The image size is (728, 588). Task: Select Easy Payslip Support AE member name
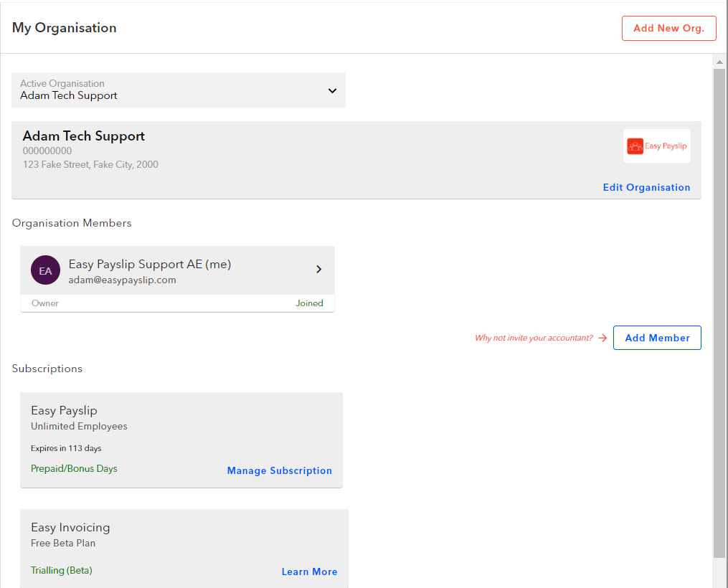point(149,264)
